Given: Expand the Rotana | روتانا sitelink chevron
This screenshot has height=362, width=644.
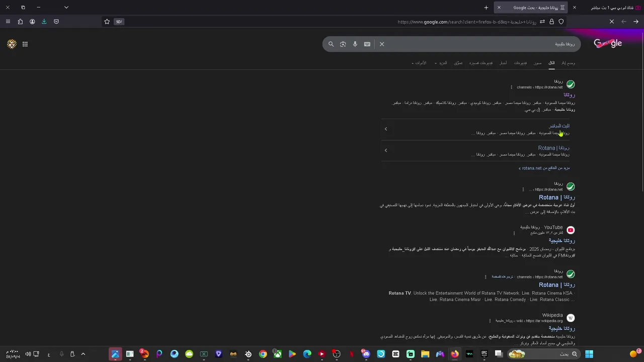Looking at the screenshot, I should (x=386, y=150).
